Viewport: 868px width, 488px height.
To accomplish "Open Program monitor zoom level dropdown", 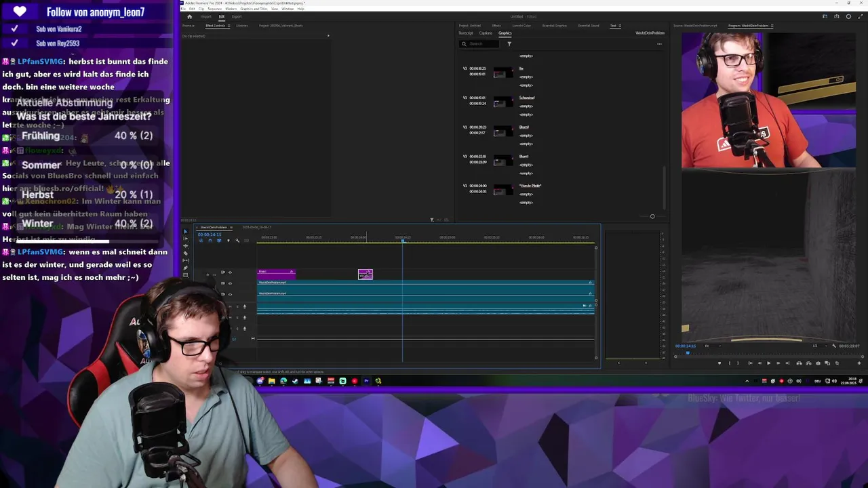I will (713, 346).
